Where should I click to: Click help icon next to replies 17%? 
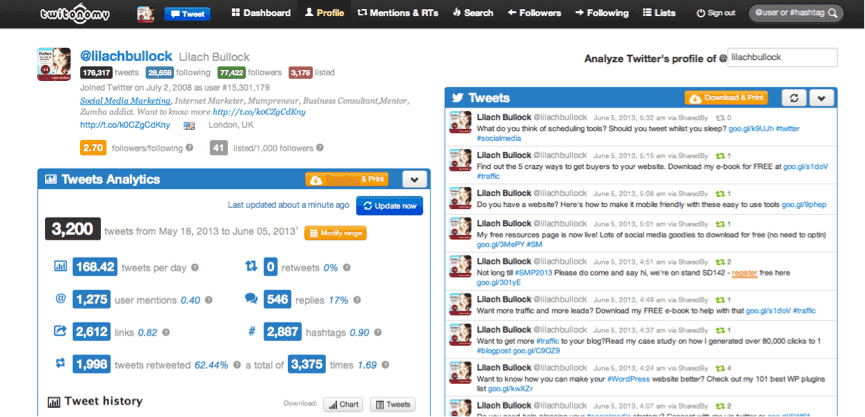tap(357, 301)
